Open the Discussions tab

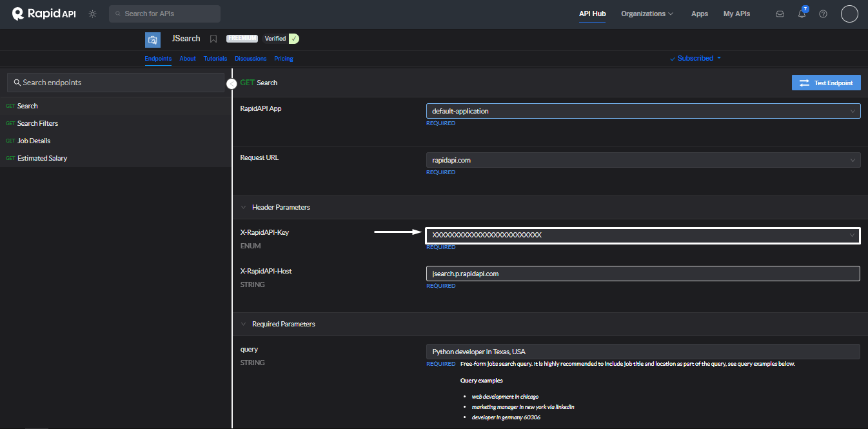point(251,59)
